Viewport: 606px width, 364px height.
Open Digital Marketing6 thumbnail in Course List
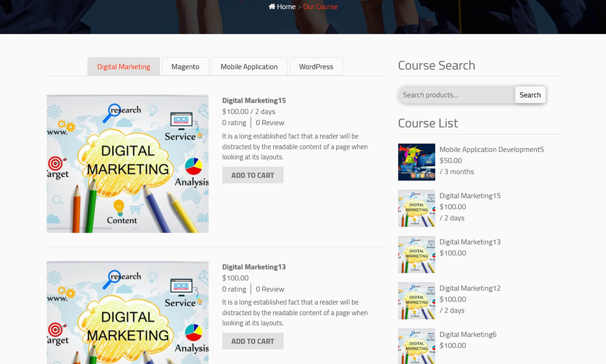pos(417,346)
